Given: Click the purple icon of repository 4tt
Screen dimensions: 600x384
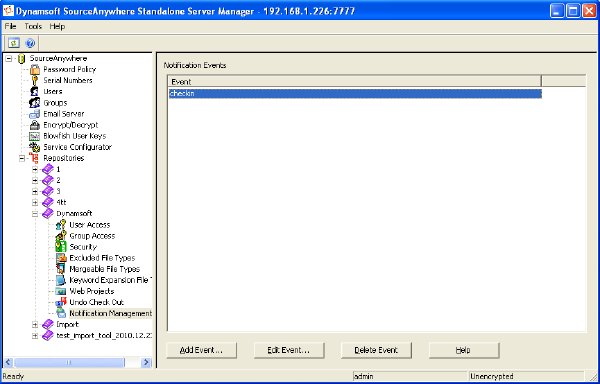Looking at the screenshot, I should pyautogui.click(x=48, y=202).
